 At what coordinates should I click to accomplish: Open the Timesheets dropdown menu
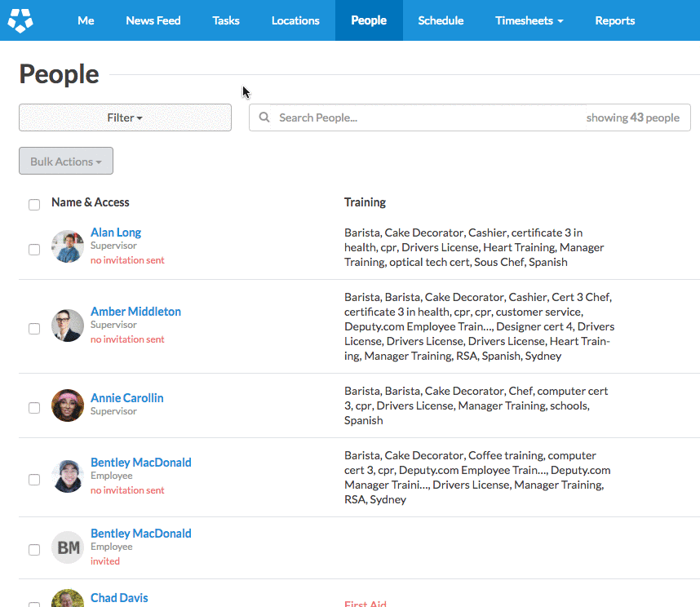529,20
